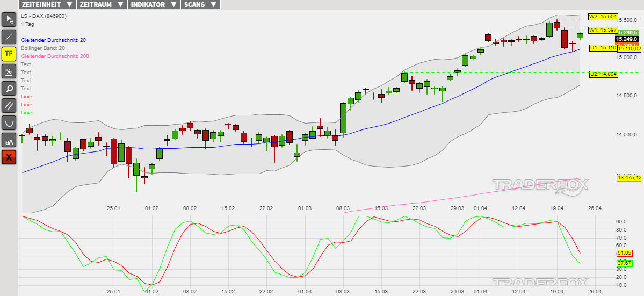Image resolution: width=644 pixels, height=296 pixels.
Task: Select the pink 'Gleitender Durchschnitt: 200' legend entry
Action: click(55, 56)
